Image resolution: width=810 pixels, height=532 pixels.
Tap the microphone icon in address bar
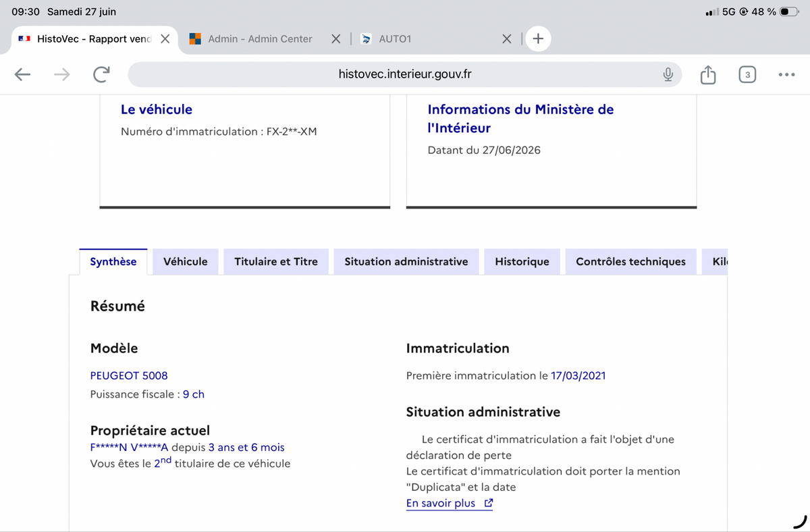click(668, 74)
